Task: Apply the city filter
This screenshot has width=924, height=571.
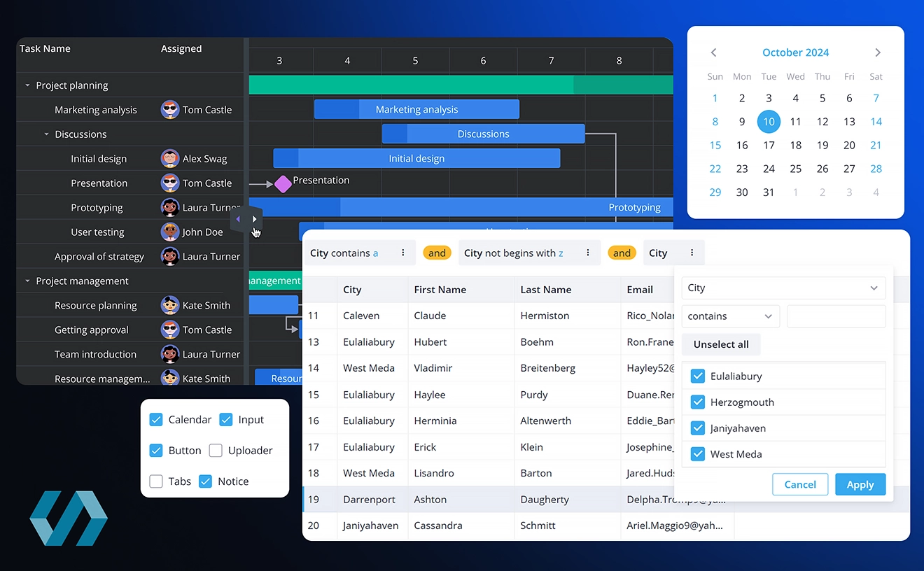Action: (x=860, y=484)
